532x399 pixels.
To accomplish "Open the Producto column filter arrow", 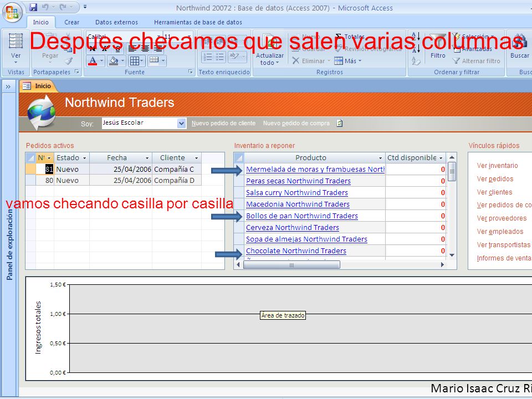I will coord(380,158).
